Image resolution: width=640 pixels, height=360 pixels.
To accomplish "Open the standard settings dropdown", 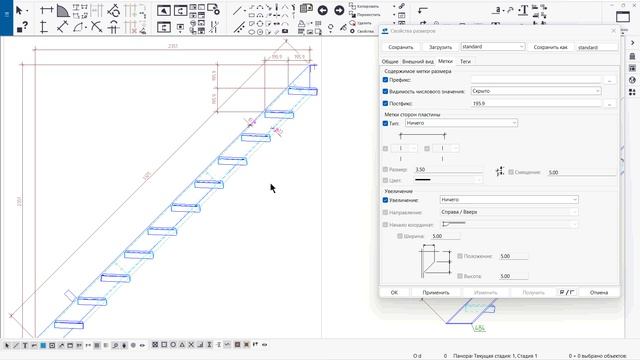I will (x=493, y=47).
